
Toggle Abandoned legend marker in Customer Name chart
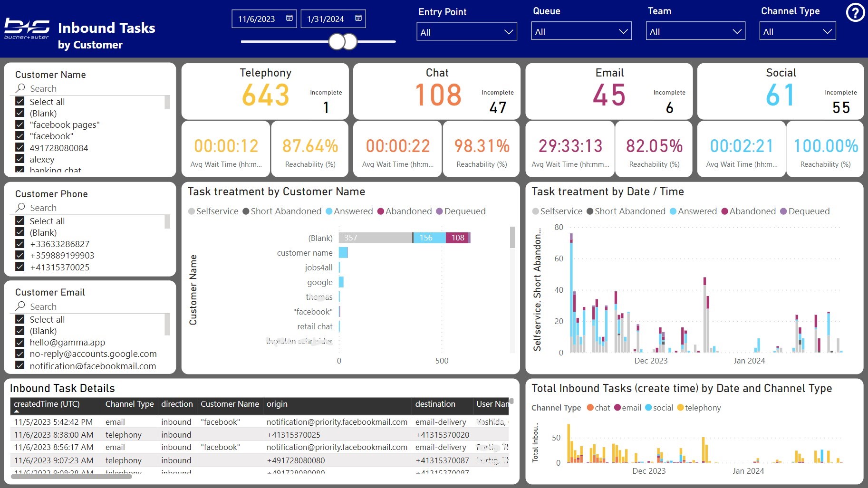381,211
